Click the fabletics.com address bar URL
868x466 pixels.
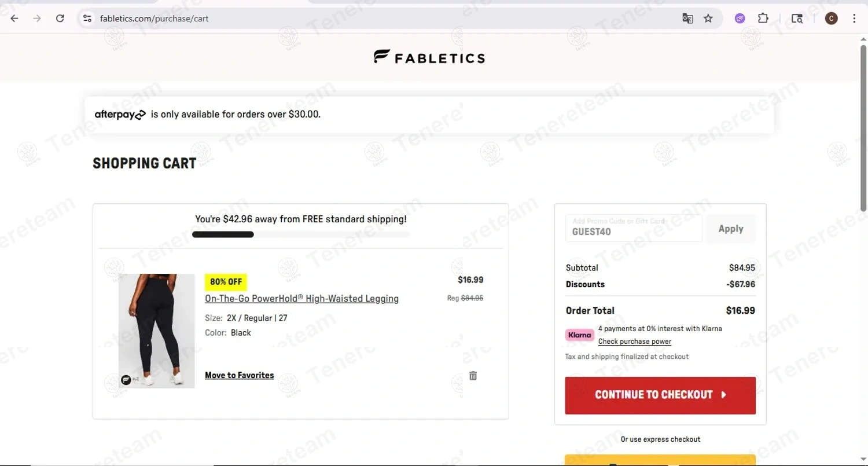155,19
